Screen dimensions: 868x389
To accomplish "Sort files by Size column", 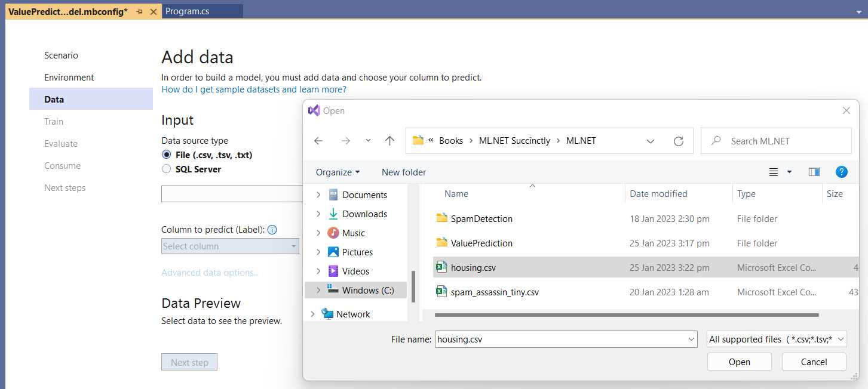I will tap(835, 194).
